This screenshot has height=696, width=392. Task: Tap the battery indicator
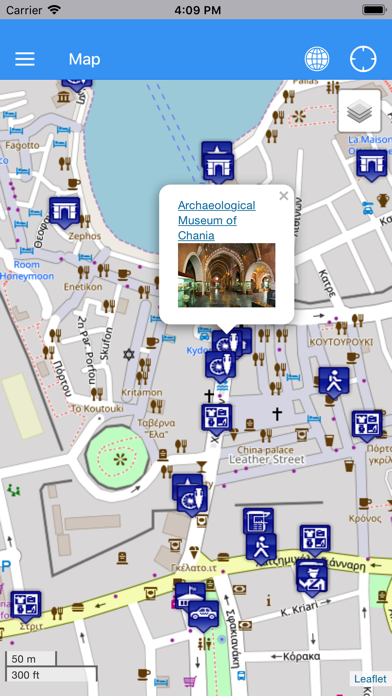(374, 9)
